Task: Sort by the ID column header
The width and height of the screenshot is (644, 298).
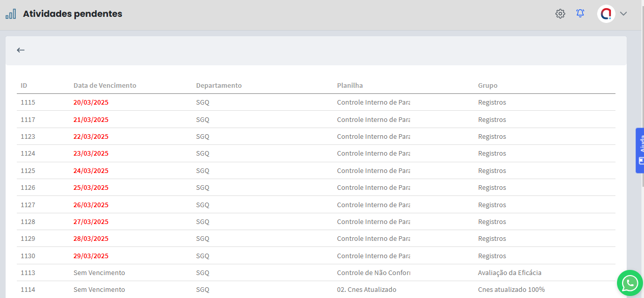Action: (24, 85)
